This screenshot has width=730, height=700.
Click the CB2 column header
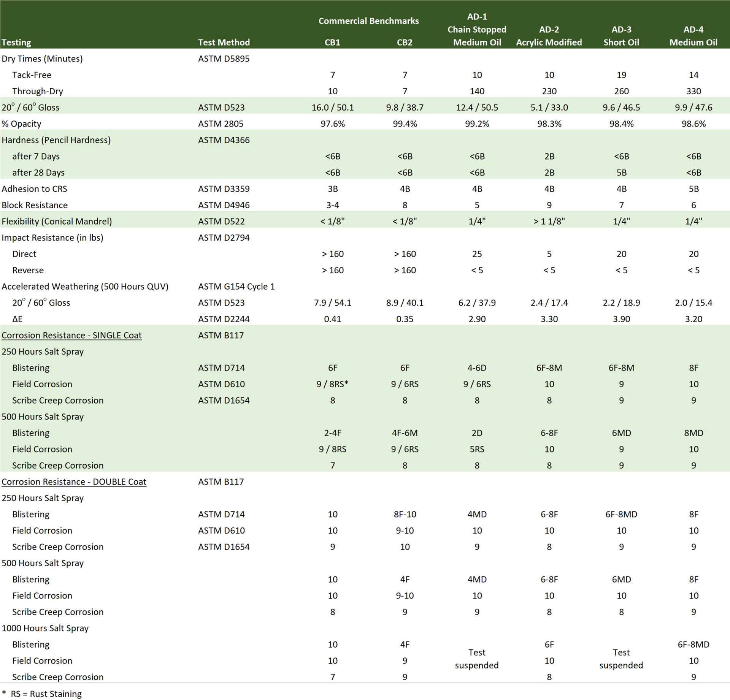click(405, 43)
